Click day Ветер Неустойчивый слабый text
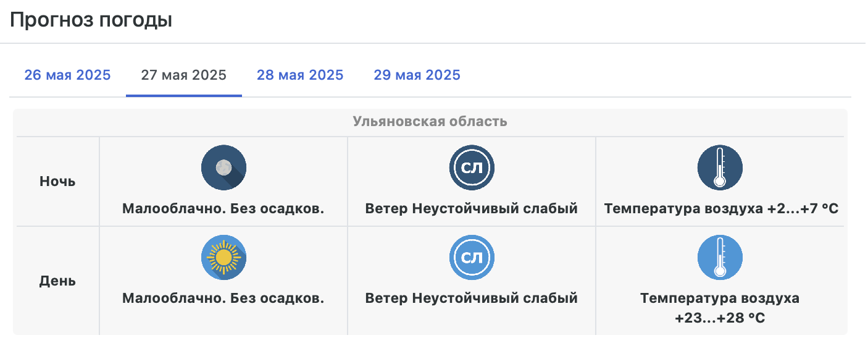868x356 pixels. click(x=472, y=299)
